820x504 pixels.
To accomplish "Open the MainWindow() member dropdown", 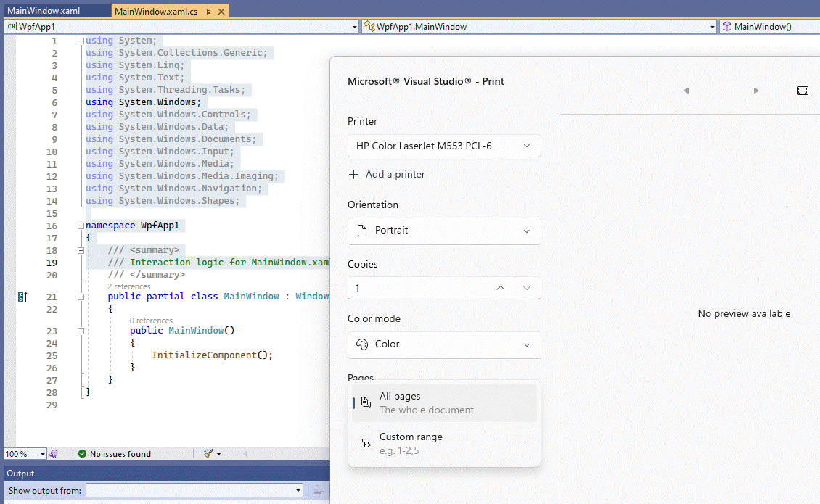I will 769,27.
